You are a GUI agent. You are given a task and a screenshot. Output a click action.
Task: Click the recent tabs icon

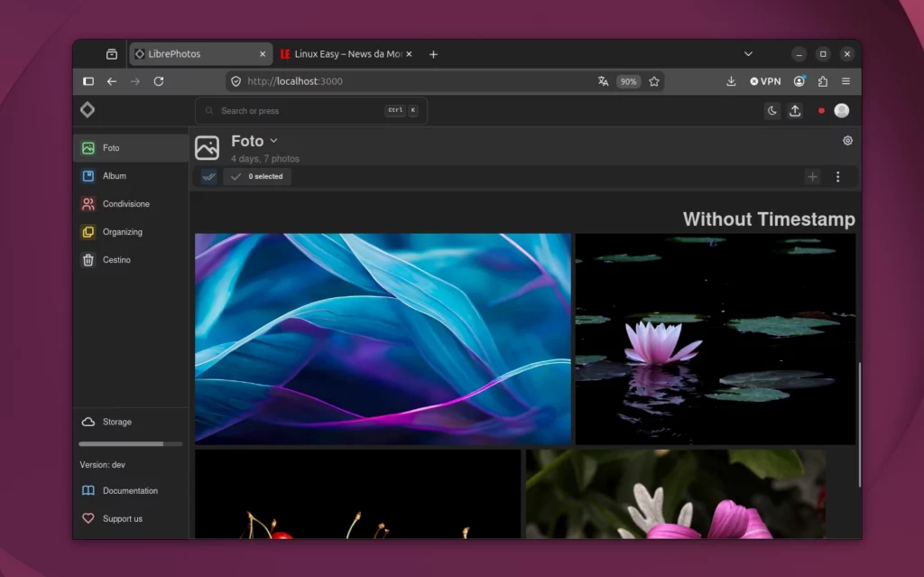112,54
